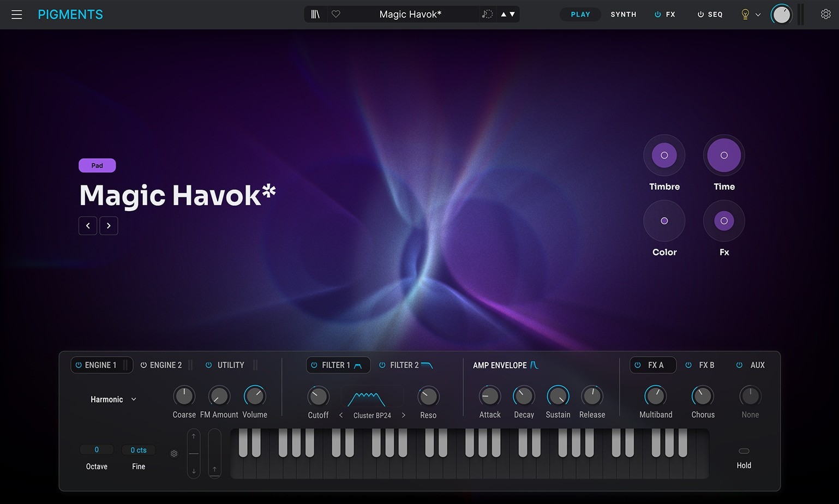Image resolution: width=839 pixels, height=504 pixels.
Task: Select next preset with down arrow
Action: coord(512,14)
